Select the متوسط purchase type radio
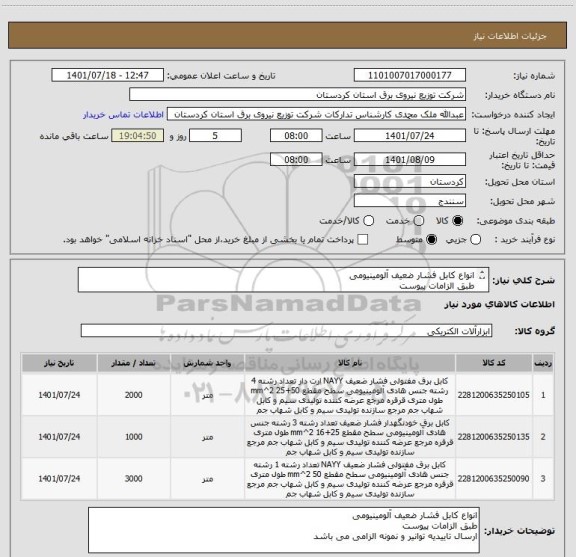The image size is (576, 557). (x=431, y=240)
